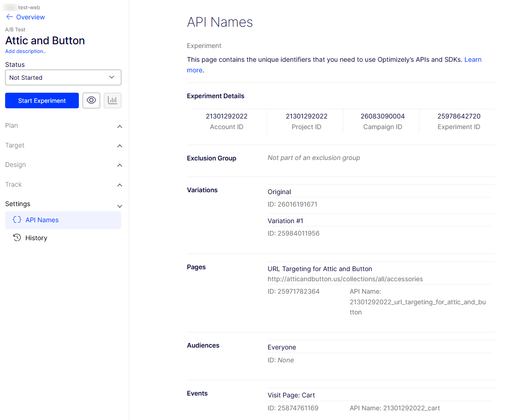The height and width of the screenshot is (420, 508).
Task: Expand the Design section chevron
Action: 120,166
